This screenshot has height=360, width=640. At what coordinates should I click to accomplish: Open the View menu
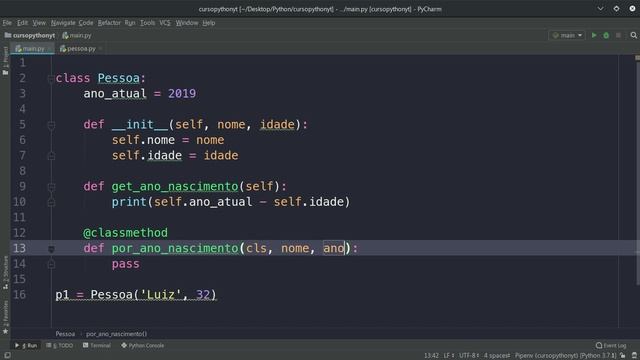[x=39, y=23]
